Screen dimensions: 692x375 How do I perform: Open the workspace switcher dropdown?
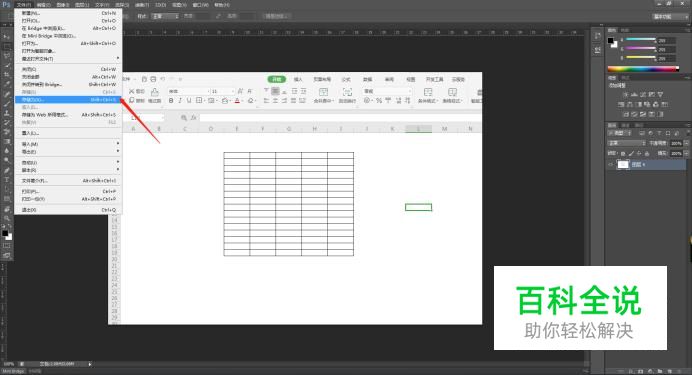pyautogui.click(x=670, y=16)
